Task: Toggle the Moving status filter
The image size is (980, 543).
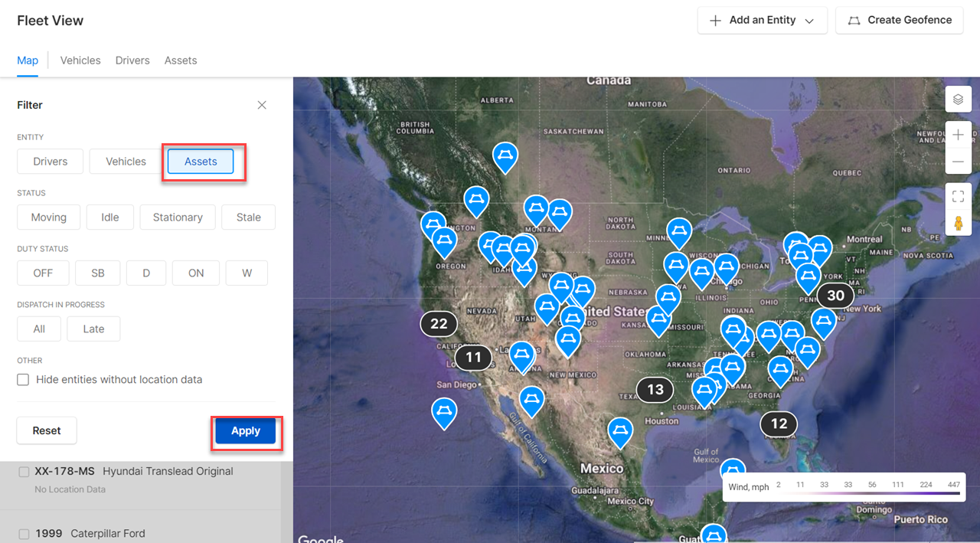Action: pos(49,218)
